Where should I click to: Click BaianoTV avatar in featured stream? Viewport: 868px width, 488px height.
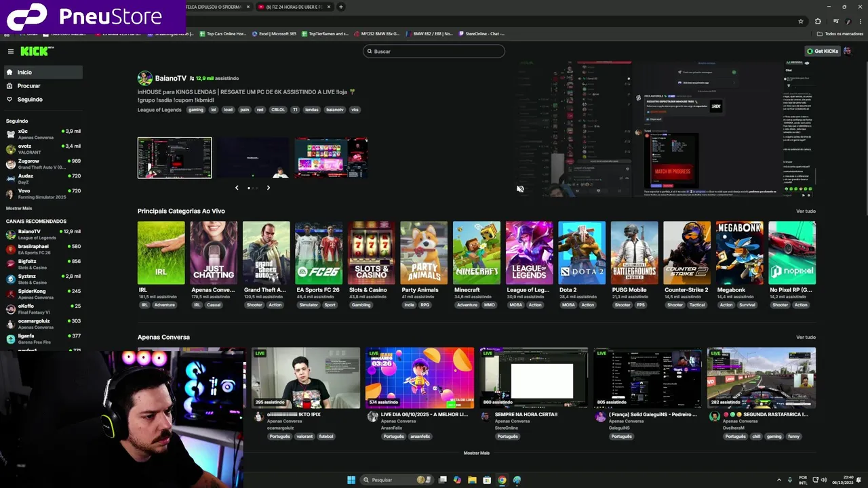point(144,79)
